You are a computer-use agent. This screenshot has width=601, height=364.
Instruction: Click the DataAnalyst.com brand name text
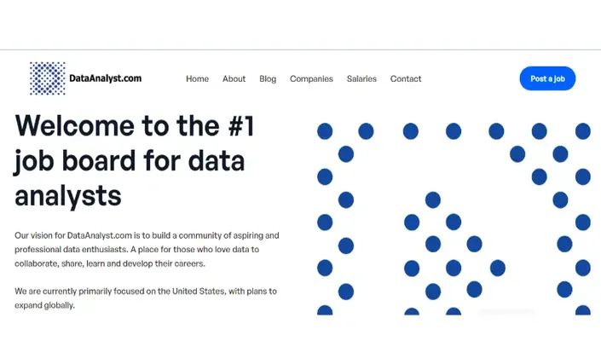(x=106, y=78)
